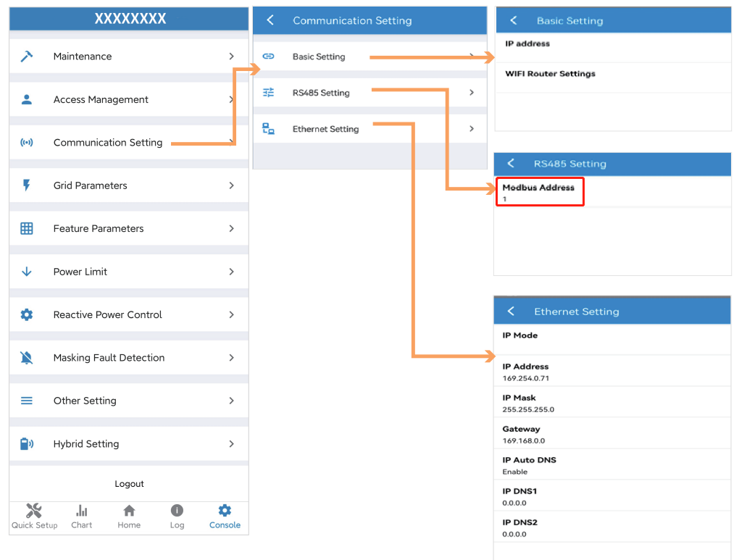Go back from the Communication Setting screen
Viewport: 739px width, 560px height.
click(x=270, y=20)
